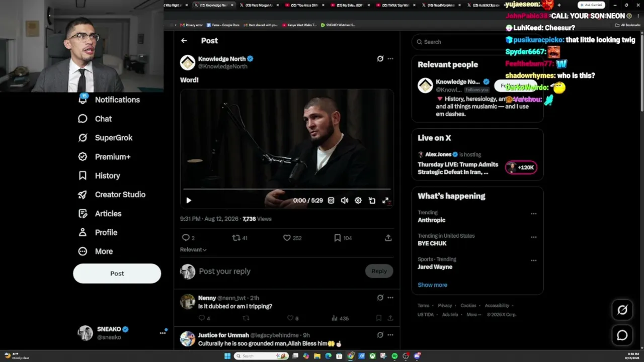Image resolution: width=644 pixels, height=362 pixels.
Task: Ask Grok about Nenny's reply
Action: [x=380, y=298]
